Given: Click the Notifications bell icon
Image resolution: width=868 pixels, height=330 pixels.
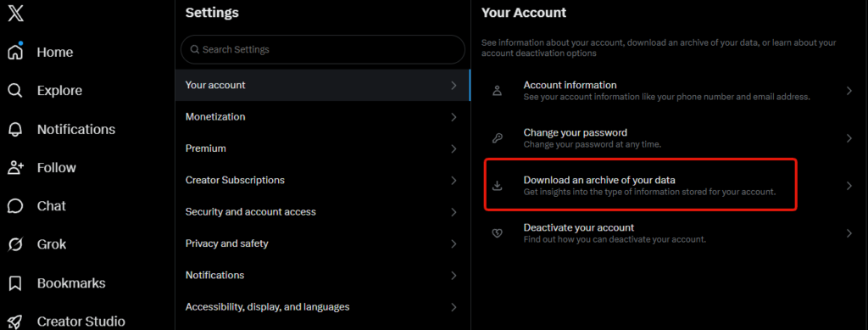Looking at the screenshot, I should coord(15,130).
